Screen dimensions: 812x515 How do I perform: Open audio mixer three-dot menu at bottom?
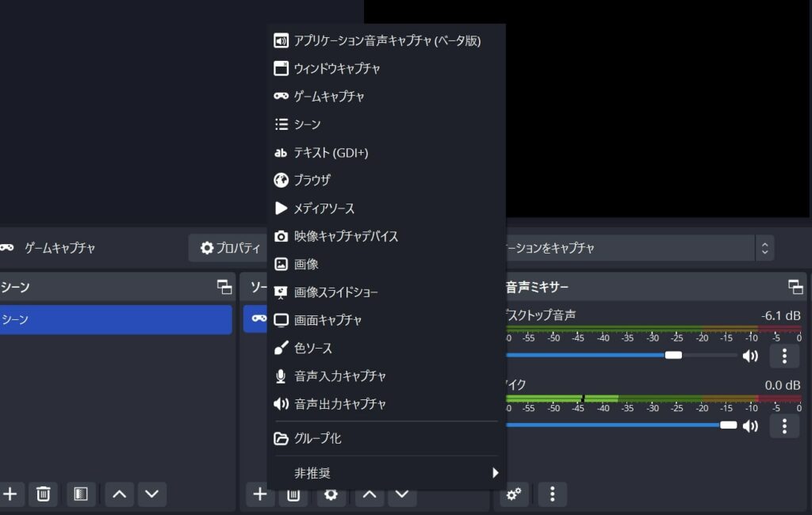point(552,494)
